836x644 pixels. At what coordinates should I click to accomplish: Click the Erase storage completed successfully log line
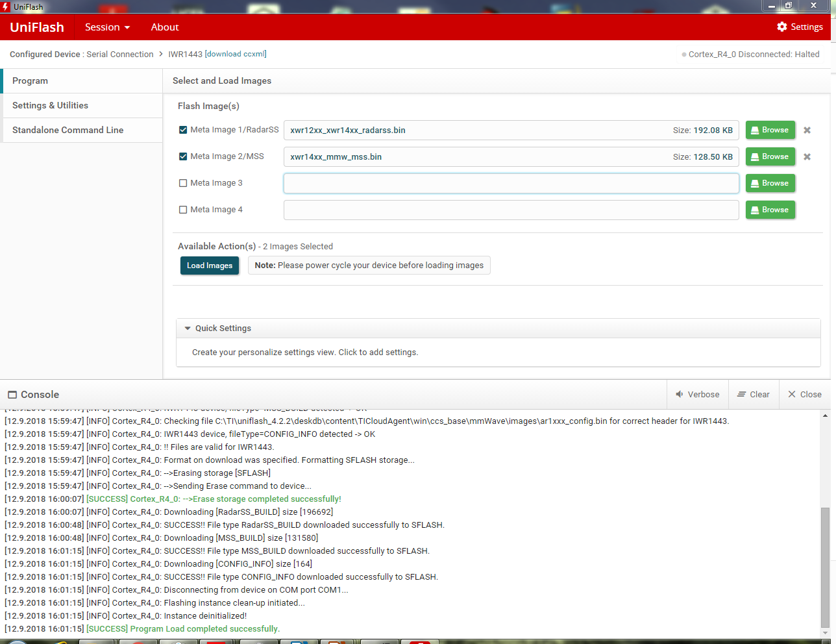tap(173, 499)
